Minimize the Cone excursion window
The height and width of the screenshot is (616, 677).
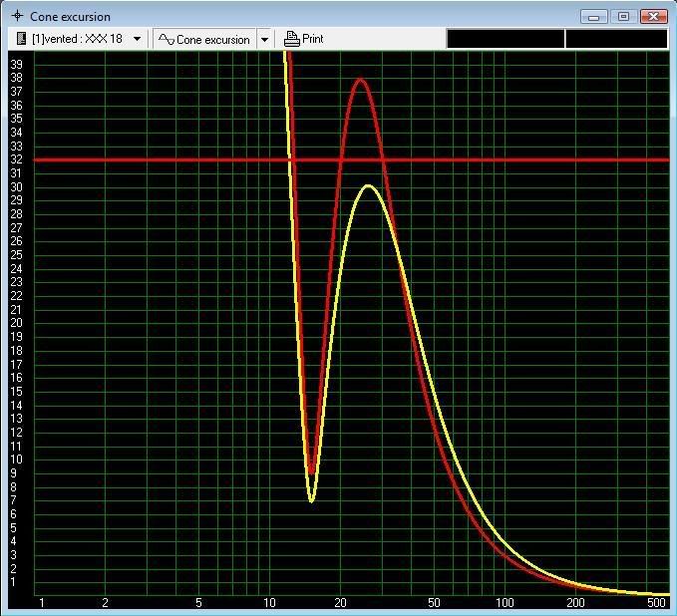[x=594, y=17]
